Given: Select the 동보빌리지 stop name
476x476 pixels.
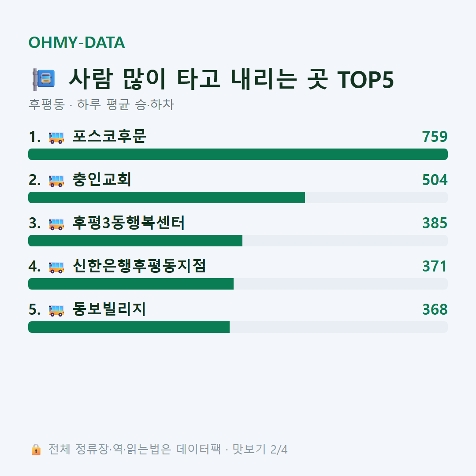Looking at the screenshot, I should 109,309.
